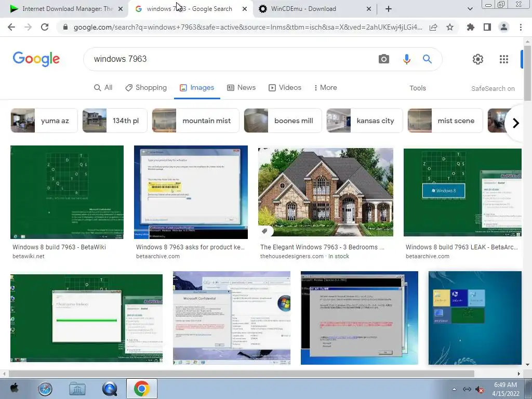
Task: Open the tab search dropdown arrow
Action: (470, 9)
